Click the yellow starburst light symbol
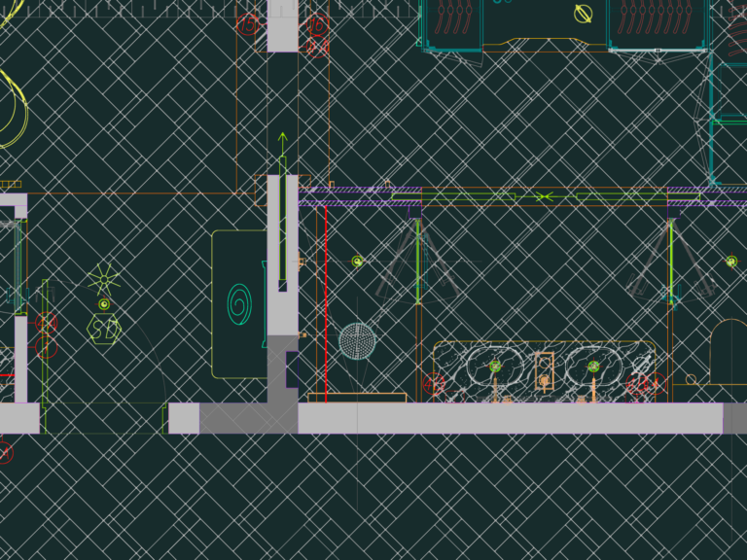This screenshot has width=747, height=560. pos(104,280)
